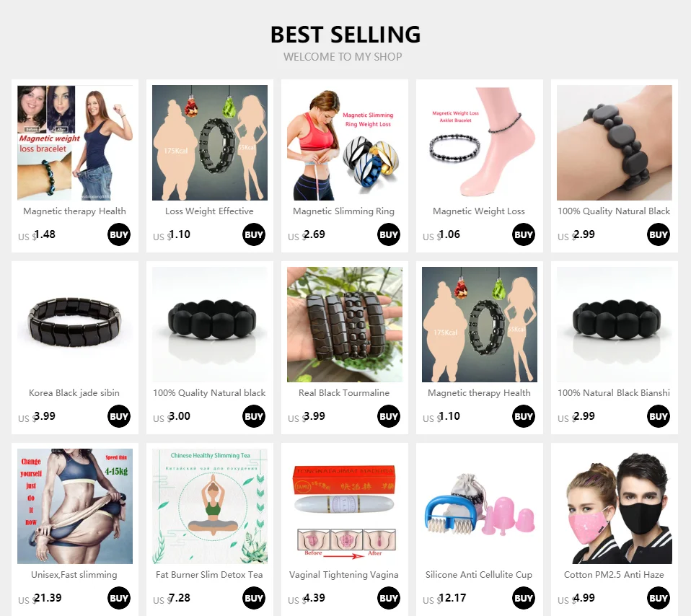
Task: Click BUY for Korea Black jade bracelet
Action: pyautogui.click(x=119, y=416)
